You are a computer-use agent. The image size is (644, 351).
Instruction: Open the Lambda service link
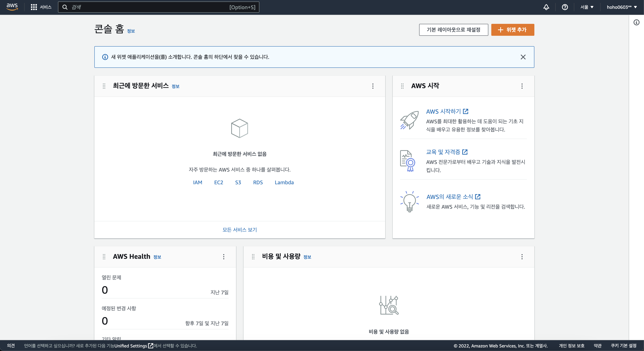[x=284, y=182]
